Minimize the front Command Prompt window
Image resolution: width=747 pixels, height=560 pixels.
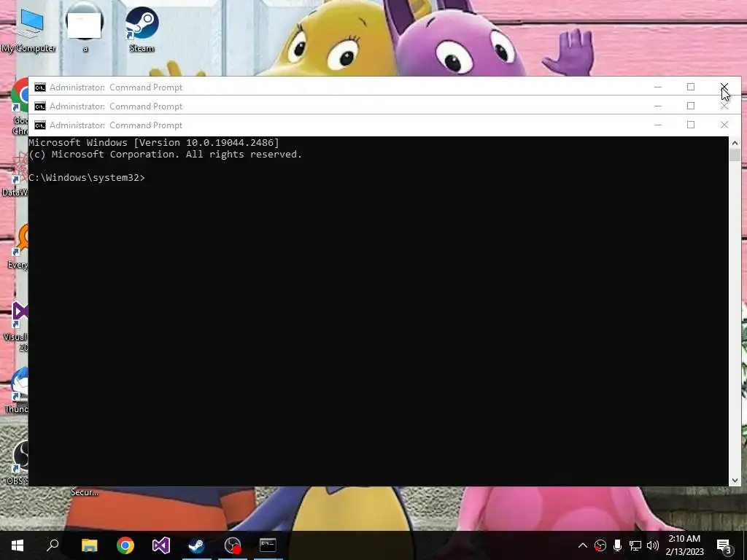(x=658, y=125)
